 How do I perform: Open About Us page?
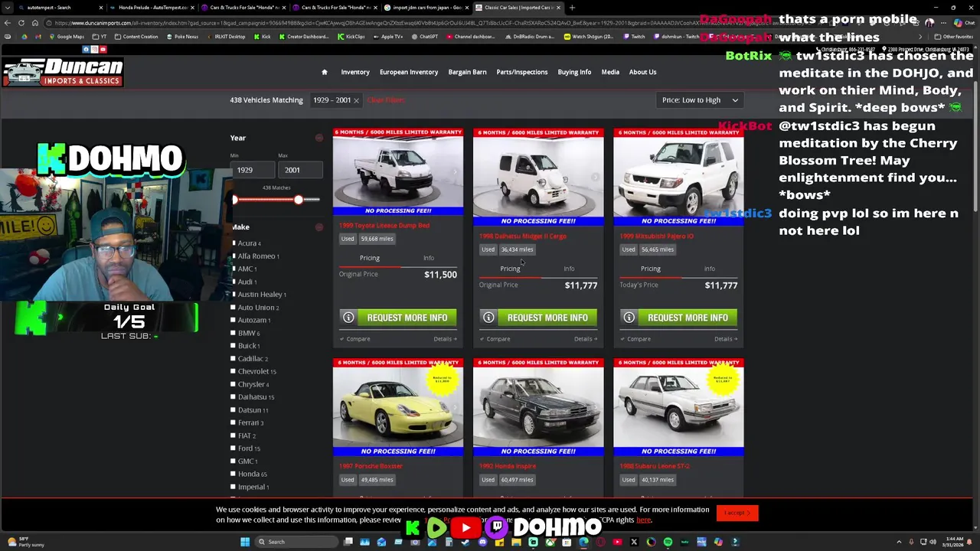[642, 72]
